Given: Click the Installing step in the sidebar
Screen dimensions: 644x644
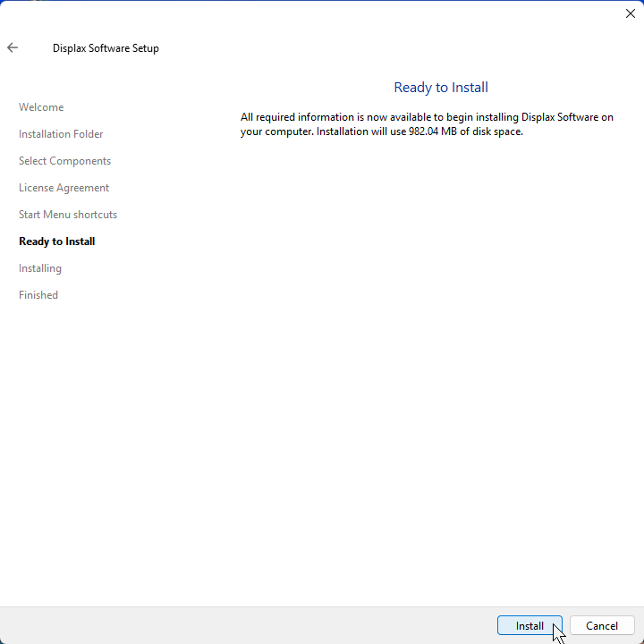Looking at the screenshot, I should tap(40, 268).
